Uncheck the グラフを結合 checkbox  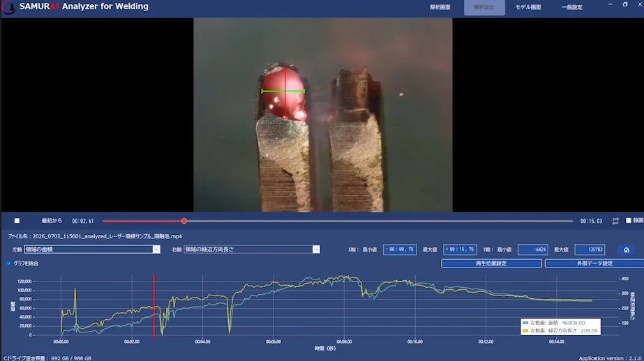[x=8, y=263]
